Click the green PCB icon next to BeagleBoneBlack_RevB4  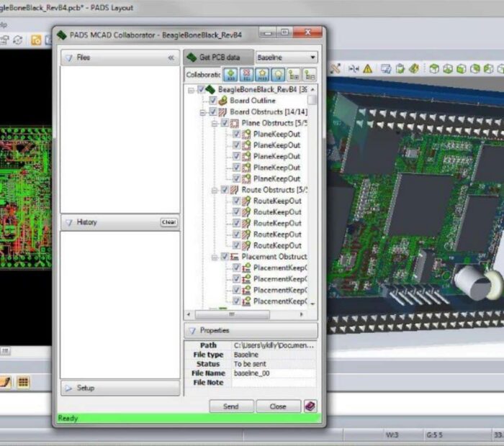click(x=210, y=89)
